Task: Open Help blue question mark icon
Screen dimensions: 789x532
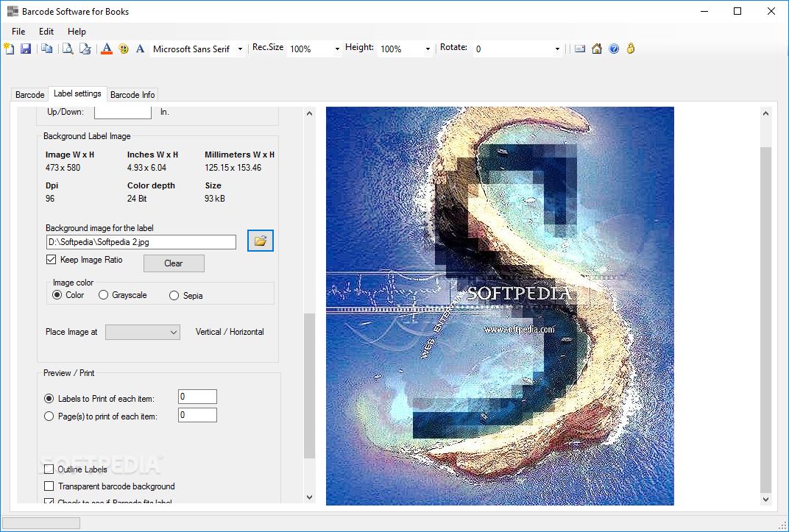Action: [614, 49]
